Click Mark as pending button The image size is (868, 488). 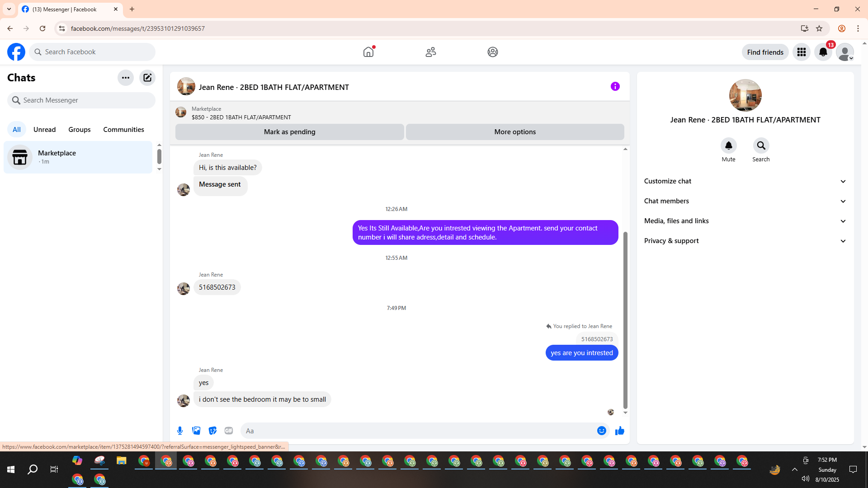click(x=289, y=132)
